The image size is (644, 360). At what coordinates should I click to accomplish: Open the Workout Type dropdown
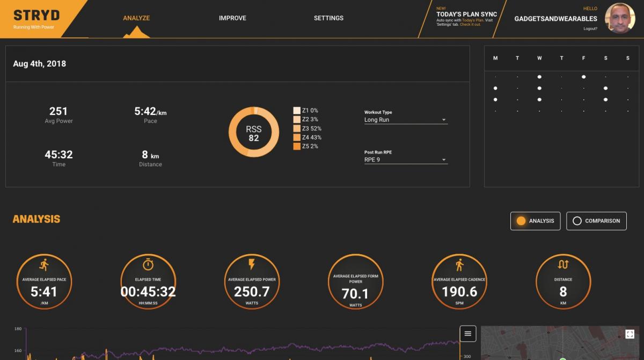405,120
